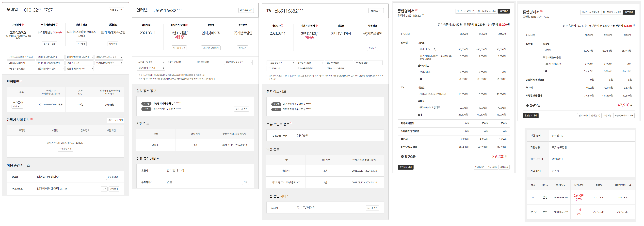Click info icon beside 모바일 통합명세서 title
Viewport: 644px width, 226px height.
click(x=541, y=11)
